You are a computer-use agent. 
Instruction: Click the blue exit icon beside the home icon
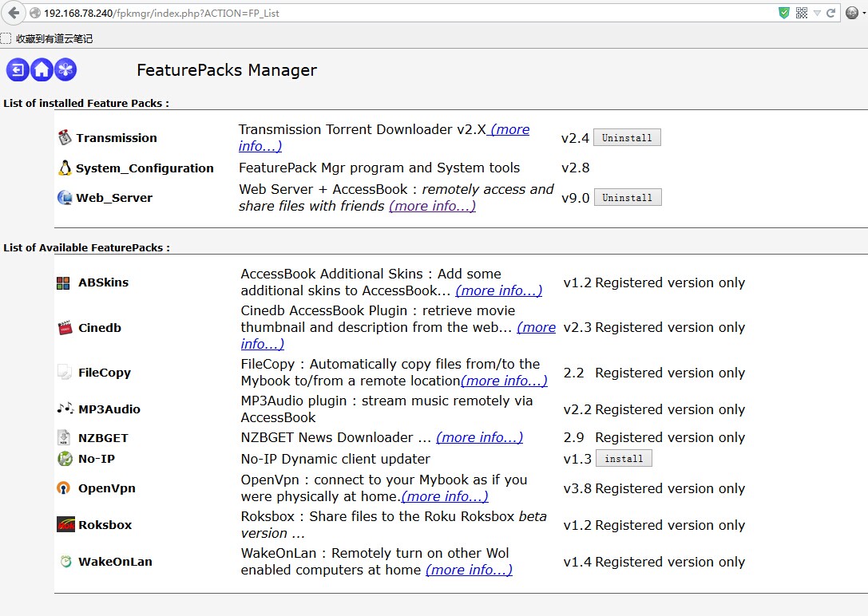click(17, 69)
